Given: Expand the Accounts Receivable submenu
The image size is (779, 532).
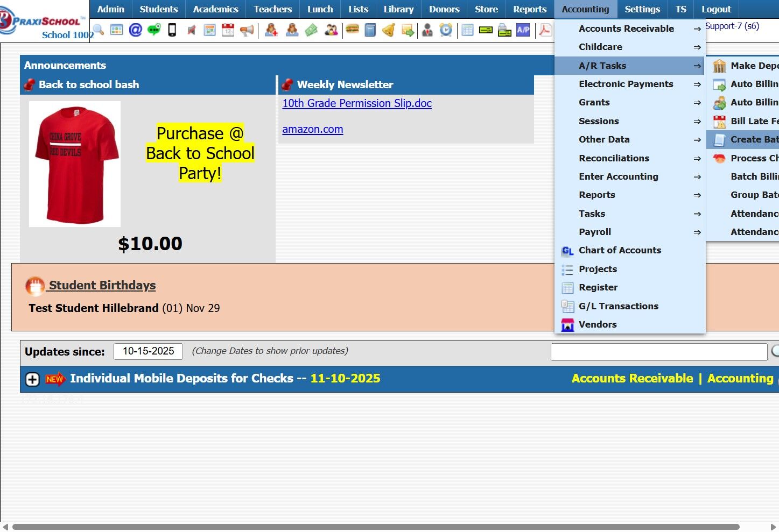Looking at the screenshot, I should tap(630, 29).
